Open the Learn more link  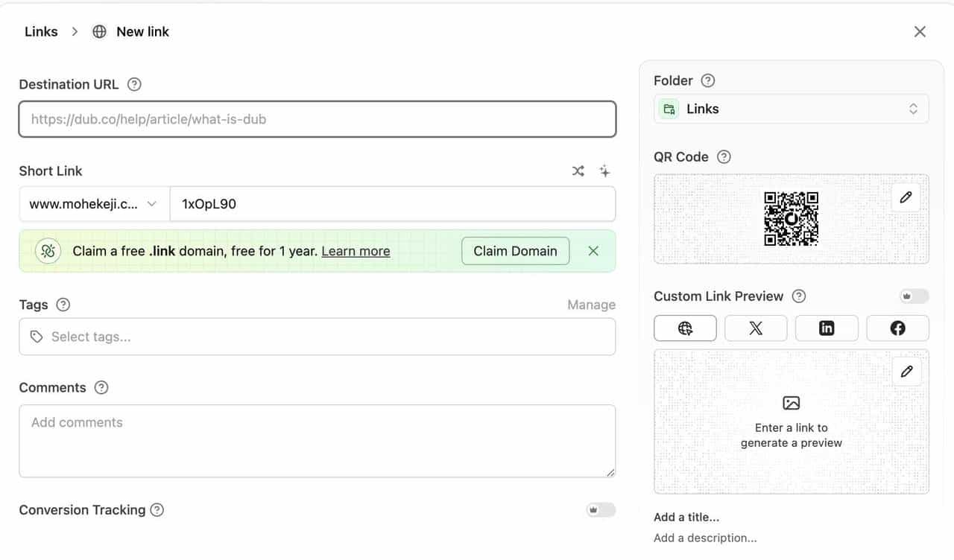pos(356,251)
